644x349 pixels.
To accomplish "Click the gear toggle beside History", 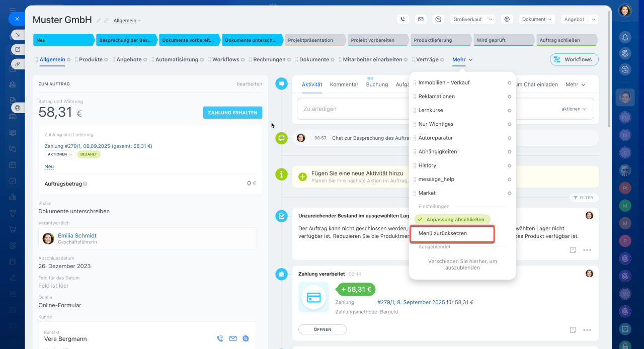I will (509, 165).
